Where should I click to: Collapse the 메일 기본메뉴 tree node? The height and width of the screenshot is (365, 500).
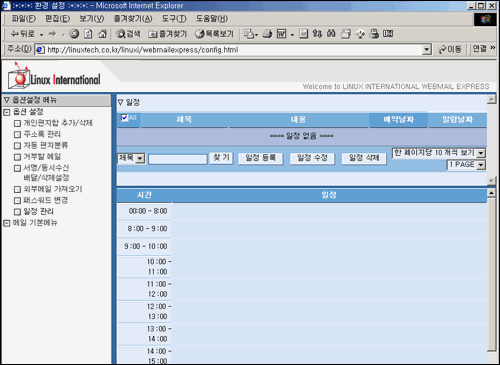tap(7, 223)
